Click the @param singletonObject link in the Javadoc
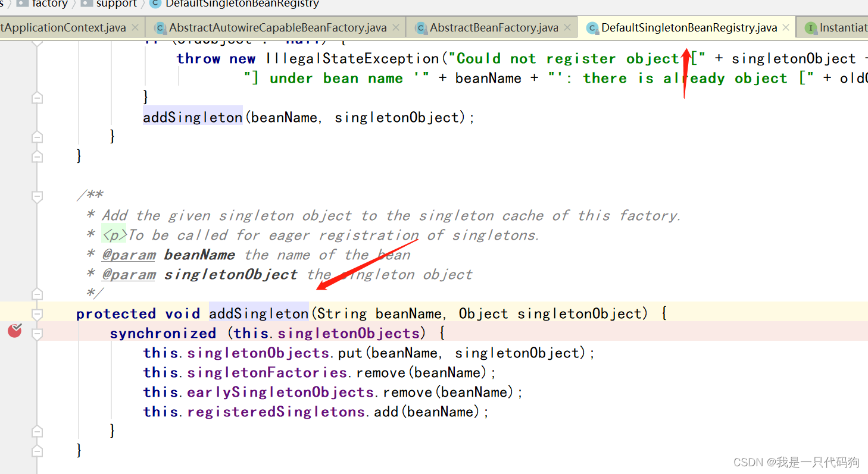868x474 pixels. tap(129, 274)
